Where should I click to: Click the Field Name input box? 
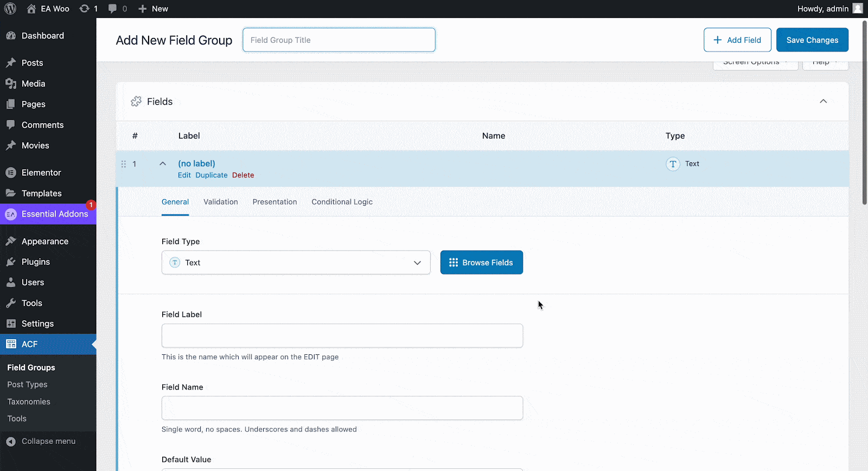(x=342, y=408)
